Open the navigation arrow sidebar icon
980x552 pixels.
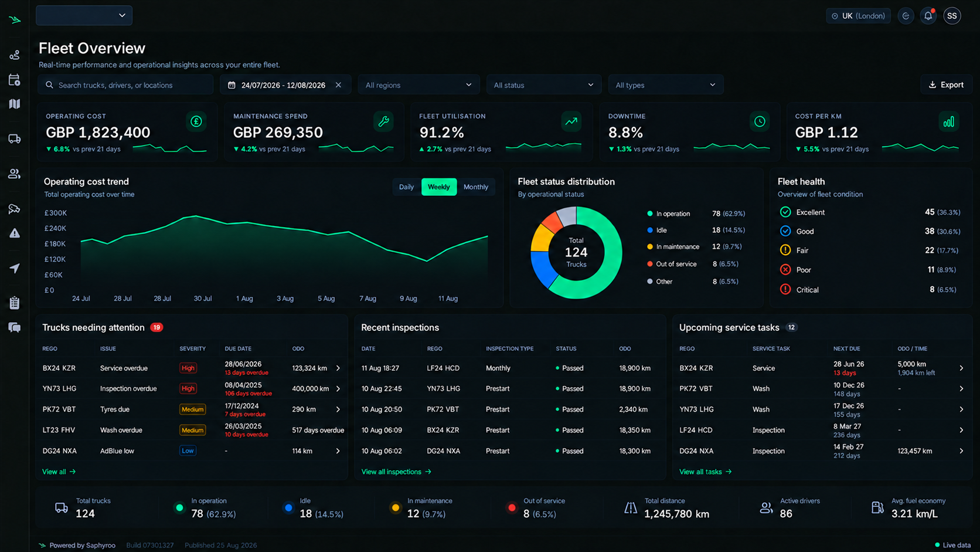tap(15, 268)
